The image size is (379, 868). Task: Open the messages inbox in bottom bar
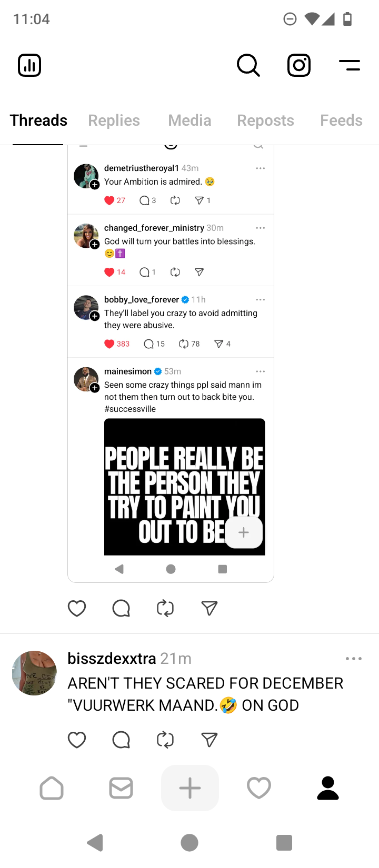tap(121, 788)
